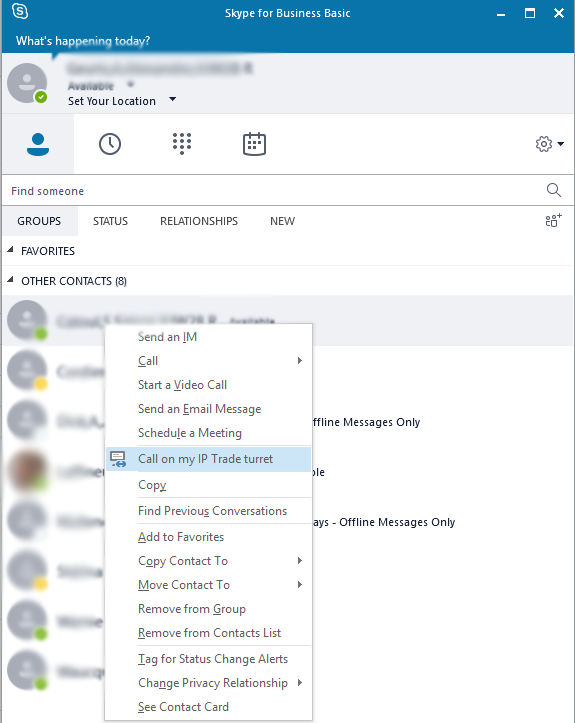Choose Find Previous Conversations
The width and height of the screenshot is (575, 723).
click(208, 511)
